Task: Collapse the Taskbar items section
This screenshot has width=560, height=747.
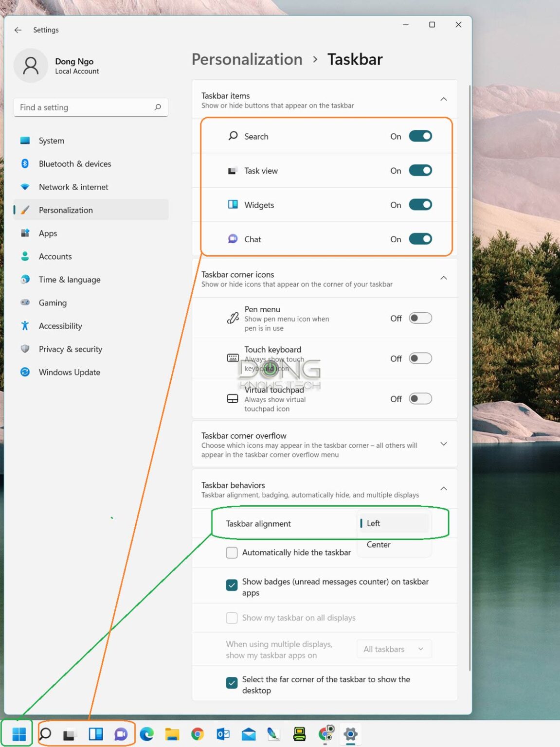Action: click(443, 99)
